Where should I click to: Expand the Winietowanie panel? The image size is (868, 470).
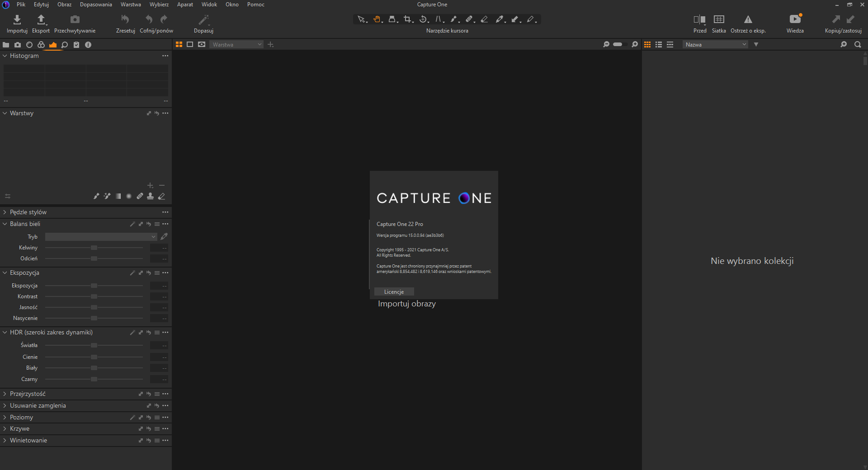click(x=5, y=440)
